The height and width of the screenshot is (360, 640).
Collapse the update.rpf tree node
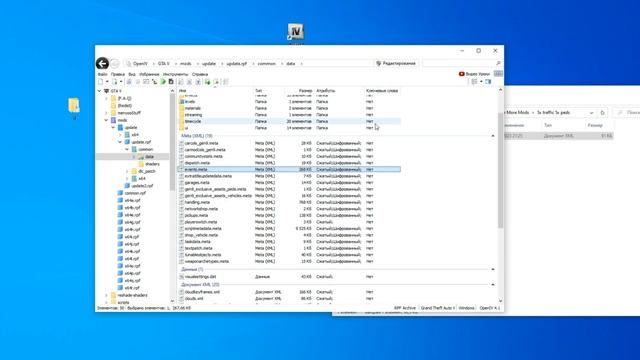(120, 142)
